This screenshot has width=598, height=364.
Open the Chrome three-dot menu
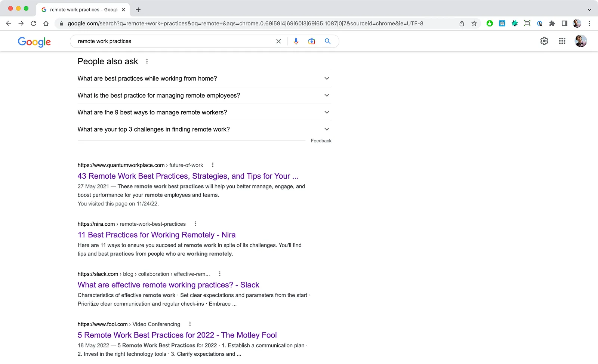(x=589, y=24)
